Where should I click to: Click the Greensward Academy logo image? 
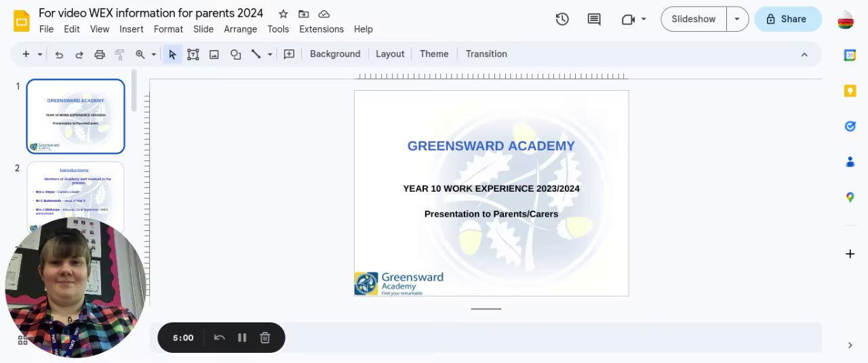click(399, 284)
